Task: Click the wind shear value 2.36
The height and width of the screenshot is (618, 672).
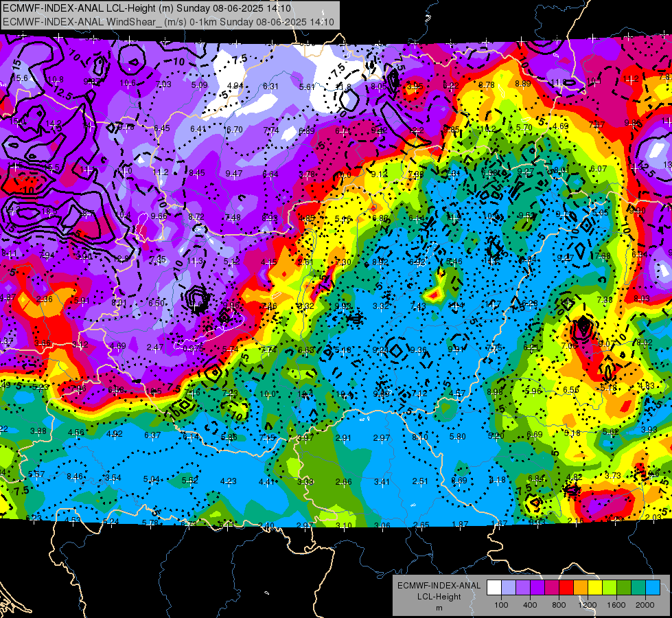Action: click(45, 299)
